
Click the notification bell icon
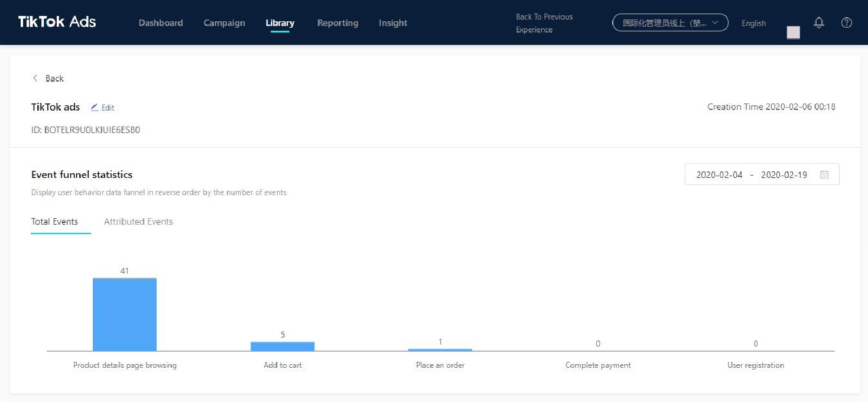coord(818,23)
